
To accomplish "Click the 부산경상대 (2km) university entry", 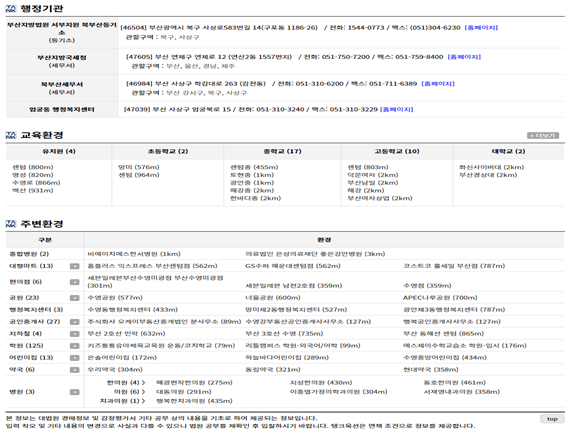I will pyautogui.click(x=488, y=175).
